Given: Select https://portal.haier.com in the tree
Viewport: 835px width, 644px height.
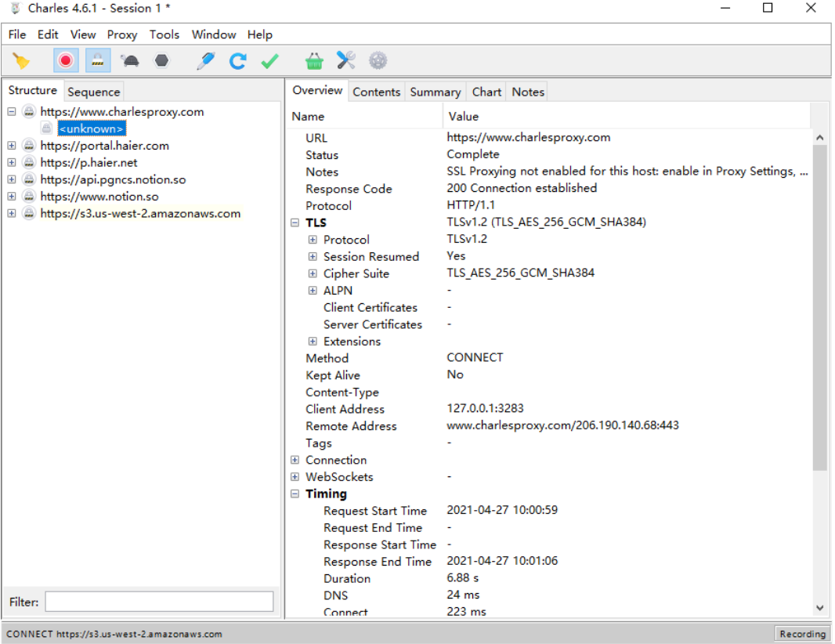Looking at the screenshot, I should tap(105, 146).
